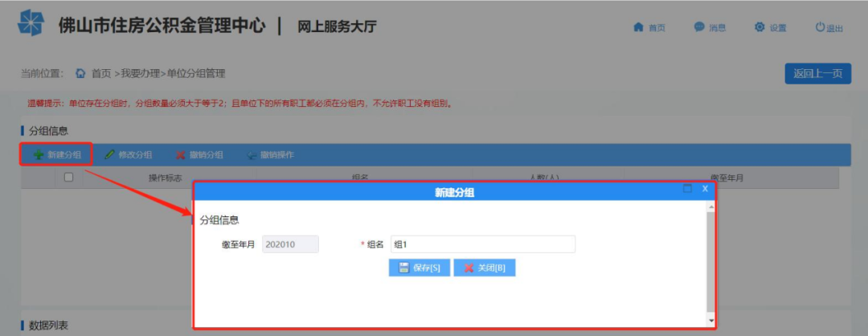Click the 撤销操作 undo icon
868x336 pixels.
tap(252, 154)
